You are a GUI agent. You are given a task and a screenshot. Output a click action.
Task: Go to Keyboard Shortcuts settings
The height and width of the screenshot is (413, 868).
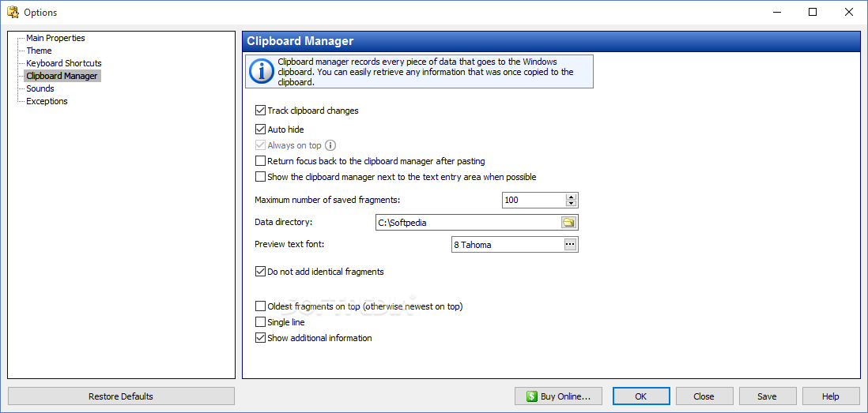[x=64, y=64]
